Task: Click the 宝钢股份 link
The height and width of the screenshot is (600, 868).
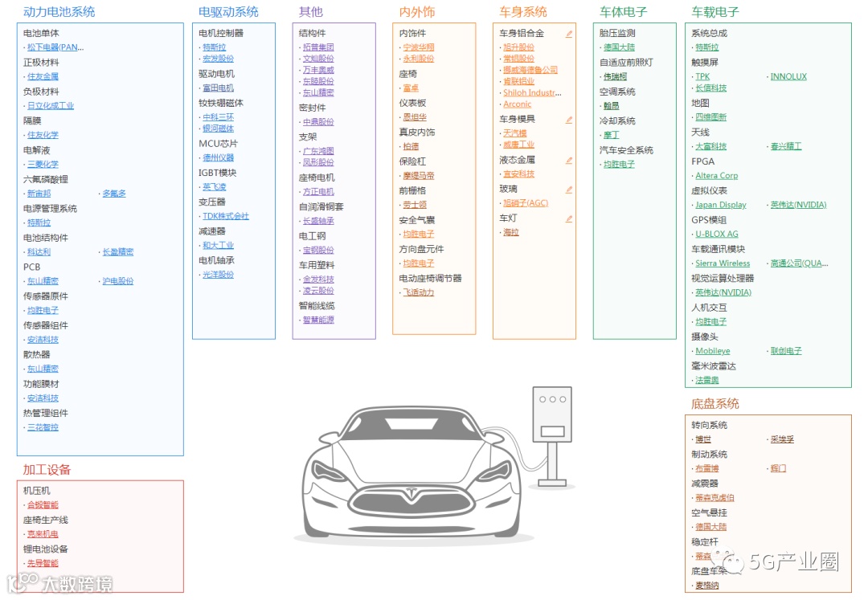Action: pyautogui.click(x=318, y=251)
